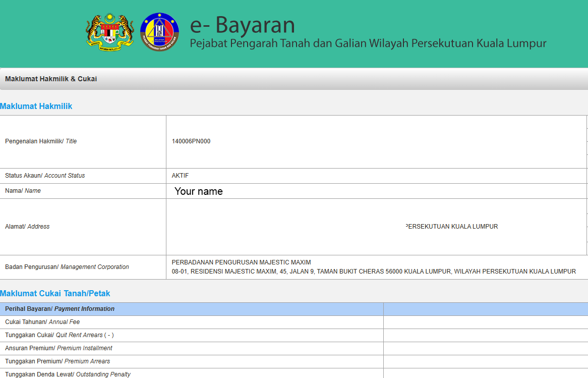Viewport: 588px width, 378px height.
Task: Click the Cukai Tahunan/ Annual Fee row
Action: point(294,322)
